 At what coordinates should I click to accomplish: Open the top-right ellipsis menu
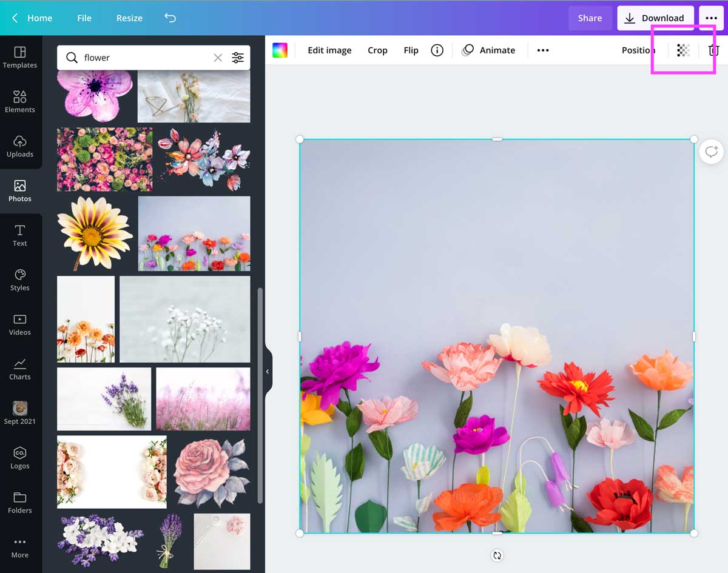(x=711, y=18)
